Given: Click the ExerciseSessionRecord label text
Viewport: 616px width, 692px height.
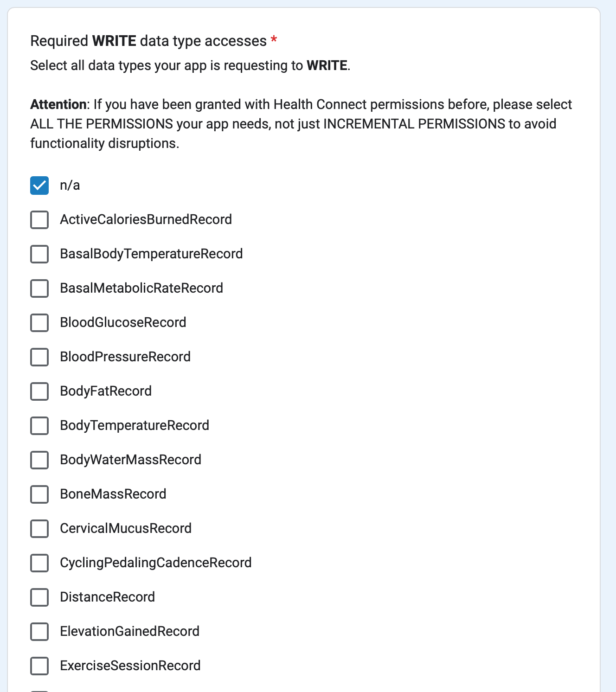Looking at the screenshot, I should click(x=130, y=666).
